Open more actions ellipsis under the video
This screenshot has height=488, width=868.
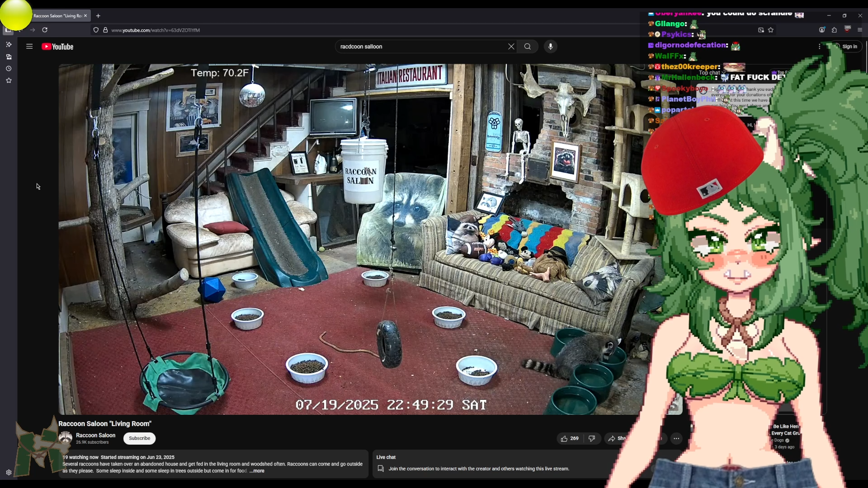point(676,438)
